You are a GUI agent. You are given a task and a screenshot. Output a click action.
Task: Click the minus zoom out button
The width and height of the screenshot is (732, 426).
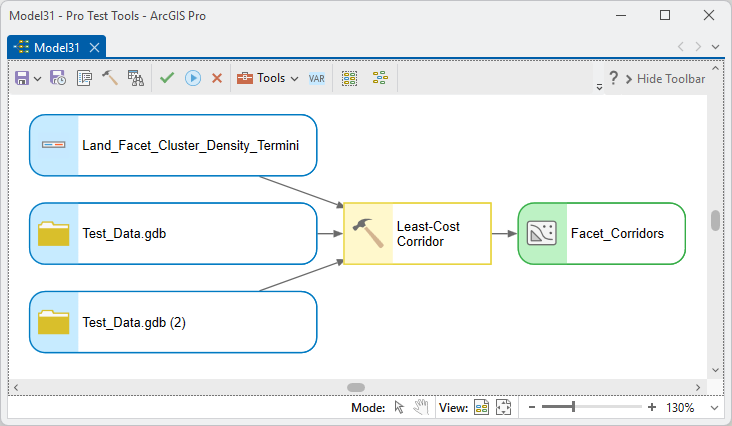tap(532, 407)
